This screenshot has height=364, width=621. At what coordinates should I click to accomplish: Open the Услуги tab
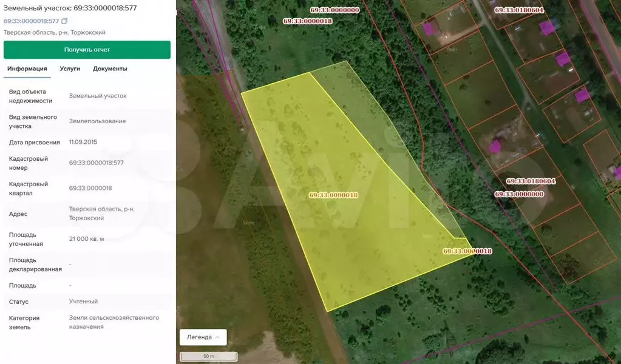coord(70,69)
